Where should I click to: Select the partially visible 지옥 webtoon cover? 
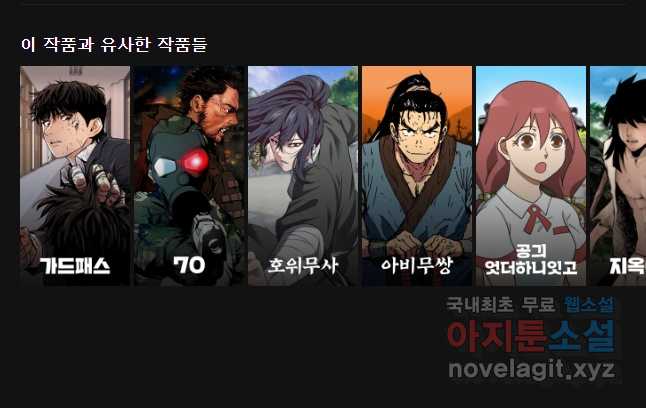point(618,176)
